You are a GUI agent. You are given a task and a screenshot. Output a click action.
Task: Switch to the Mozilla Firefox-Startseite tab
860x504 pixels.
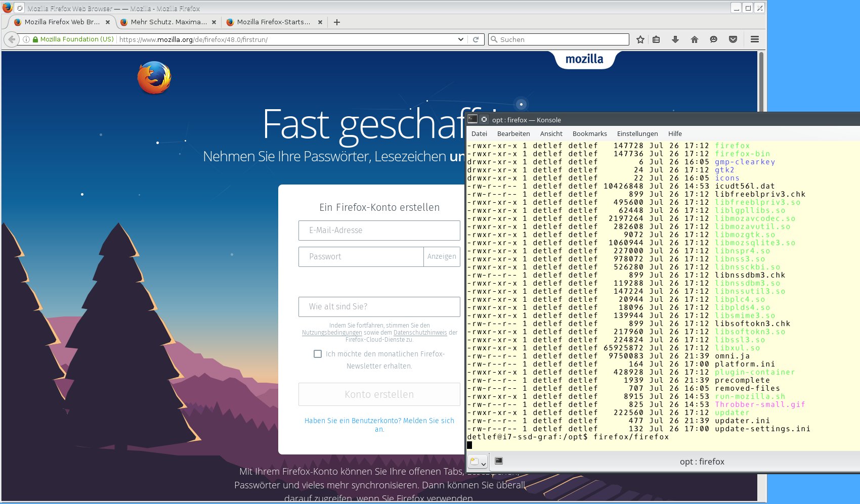point(273,22)
